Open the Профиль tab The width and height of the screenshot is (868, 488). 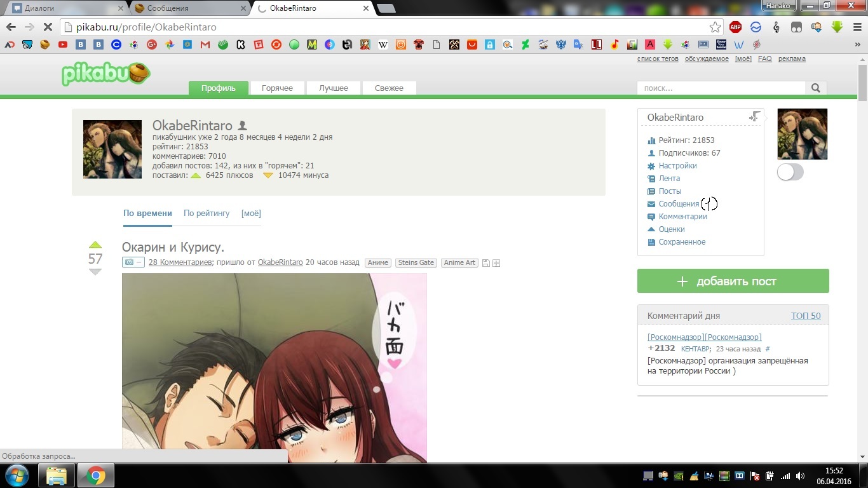pyautogui.click(x=219, y=88)
